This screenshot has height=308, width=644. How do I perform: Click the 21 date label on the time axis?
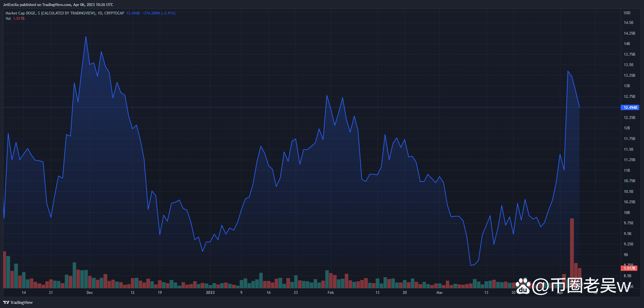click(51, 293)
